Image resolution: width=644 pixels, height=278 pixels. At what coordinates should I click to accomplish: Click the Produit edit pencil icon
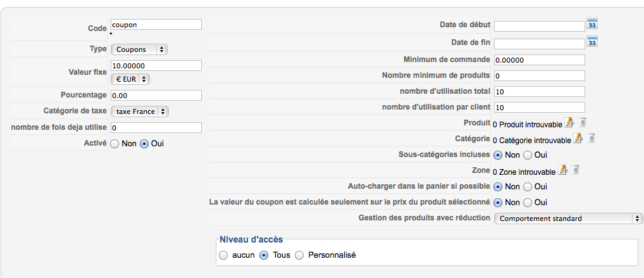569,122
